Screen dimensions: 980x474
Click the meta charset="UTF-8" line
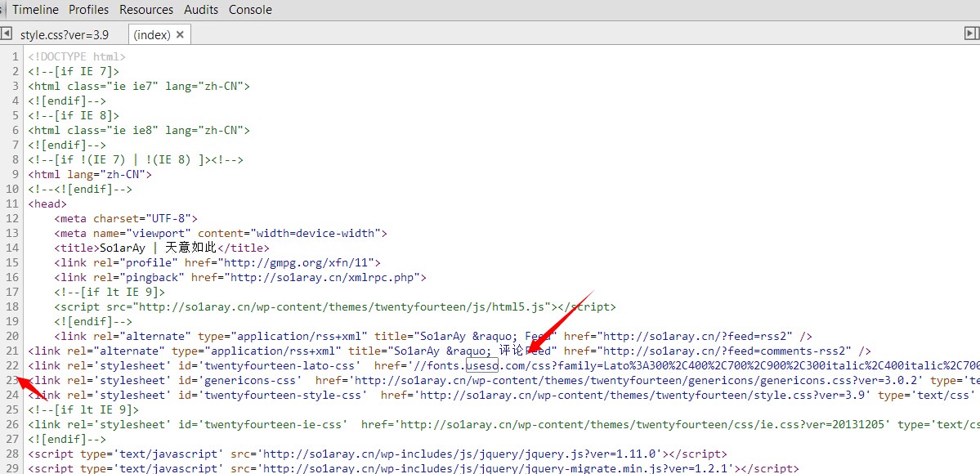tap(126, 219)
